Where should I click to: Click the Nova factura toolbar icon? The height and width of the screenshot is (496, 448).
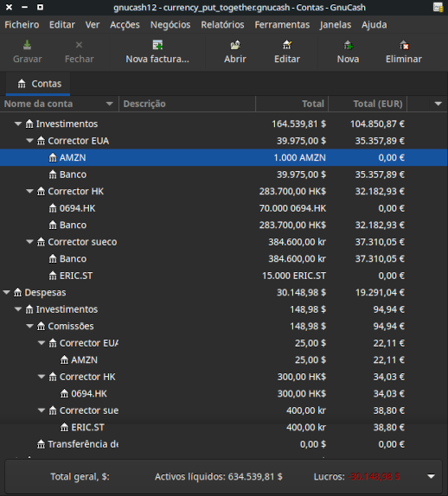[x=157, y=45]
